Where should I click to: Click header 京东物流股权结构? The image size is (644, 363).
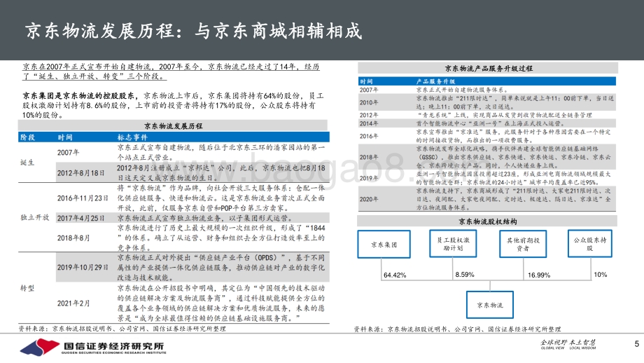(487, 221)
